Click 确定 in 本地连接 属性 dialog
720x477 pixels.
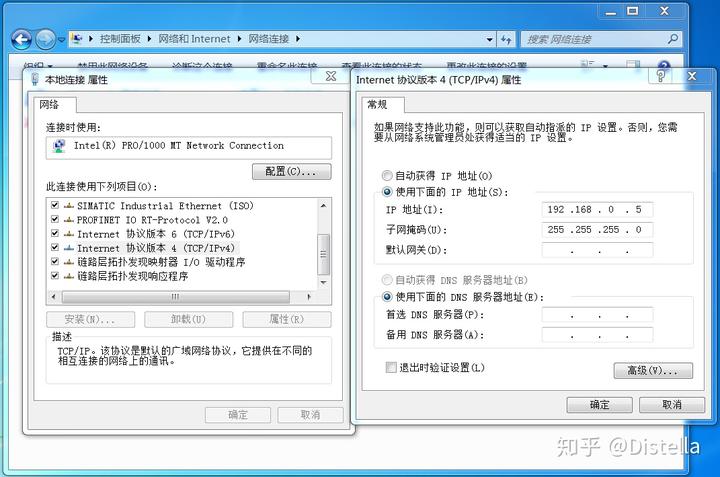238,415
